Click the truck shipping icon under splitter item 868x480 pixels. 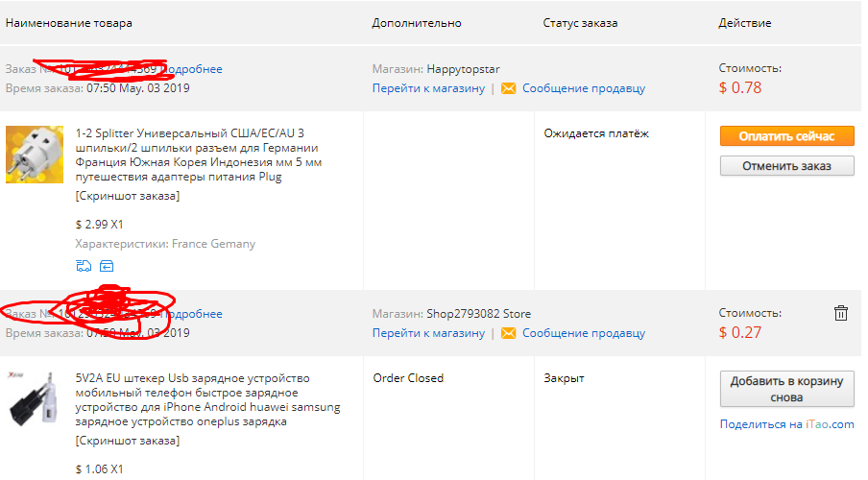pos(84,266)
